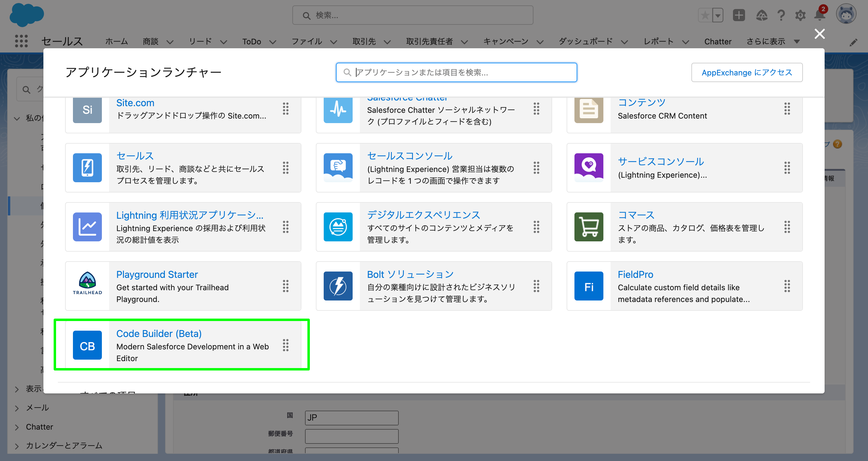Click the コマース shopping cart icon
Viewport: 868px width, 461px height.
[589, 227]
